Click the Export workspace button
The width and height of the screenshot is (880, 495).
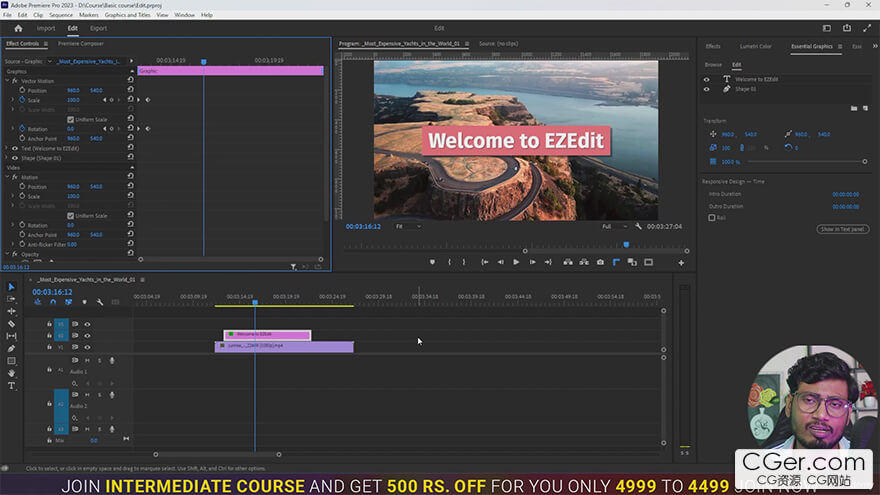tap(98, 28)
